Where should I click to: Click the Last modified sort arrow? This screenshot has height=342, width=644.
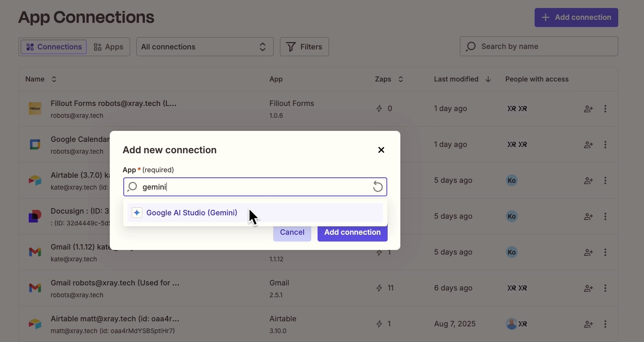tap(488, 79)
